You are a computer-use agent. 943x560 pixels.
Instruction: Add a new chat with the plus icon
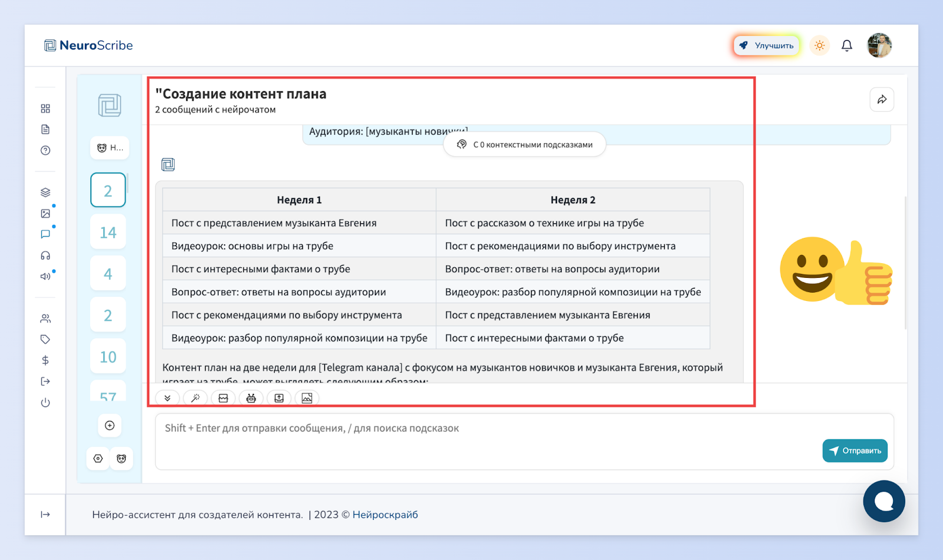pyautogui.click(x=110, y=425)
